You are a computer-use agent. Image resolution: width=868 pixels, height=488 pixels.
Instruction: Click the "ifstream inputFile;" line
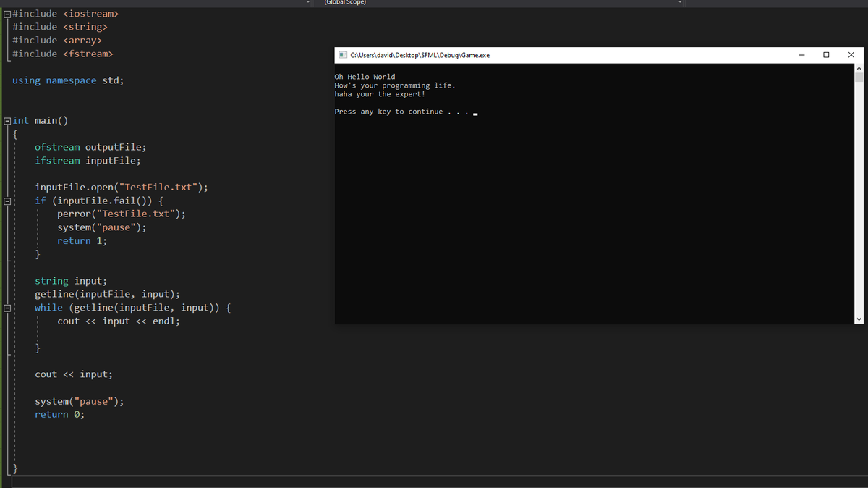pos(88,161)
